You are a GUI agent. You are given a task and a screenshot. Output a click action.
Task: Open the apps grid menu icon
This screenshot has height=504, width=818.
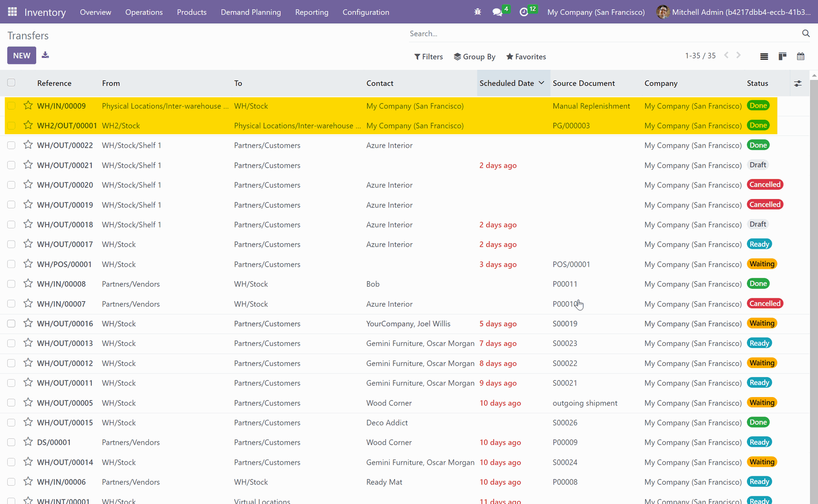tap(12, 12)
